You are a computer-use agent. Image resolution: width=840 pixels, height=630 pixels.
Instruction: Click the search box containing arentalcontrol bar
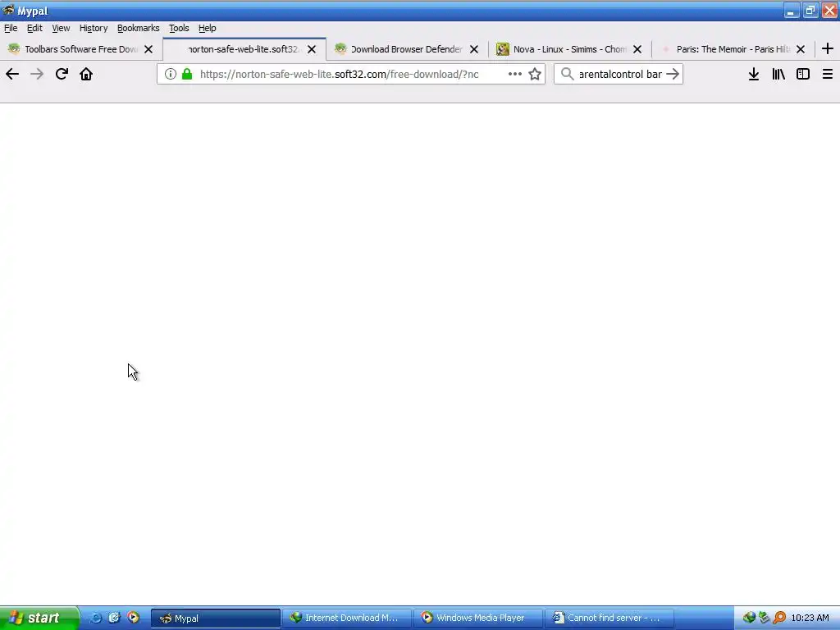(x=620, y=74)
